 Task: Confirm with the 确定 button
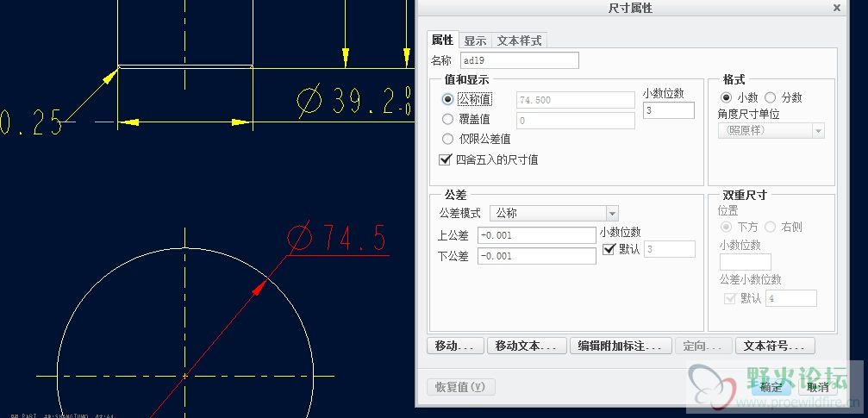[771, 387]
